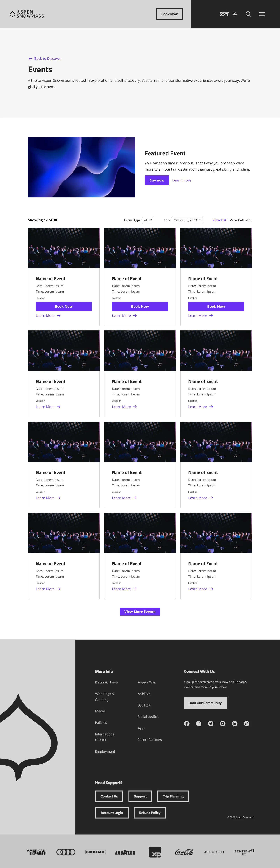The image size is (280, 868).
Task: Click Buy now for Featured Event
Action: click(157, 180)
